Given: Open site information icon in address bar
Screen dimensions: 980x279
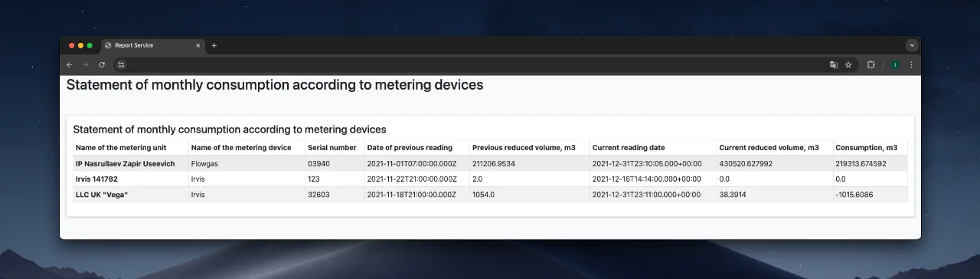Looking at the screenshot, I should (121, 65).
